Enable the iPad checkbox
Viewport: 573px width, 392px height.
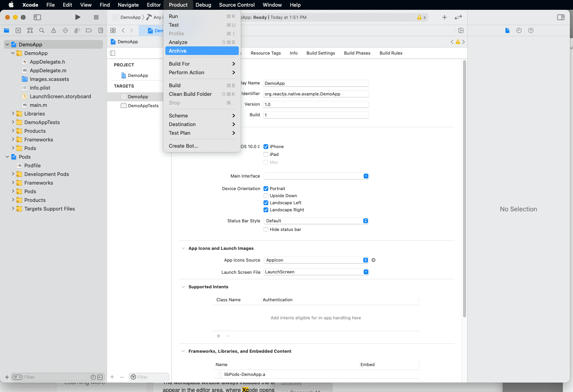click(266, 154)
